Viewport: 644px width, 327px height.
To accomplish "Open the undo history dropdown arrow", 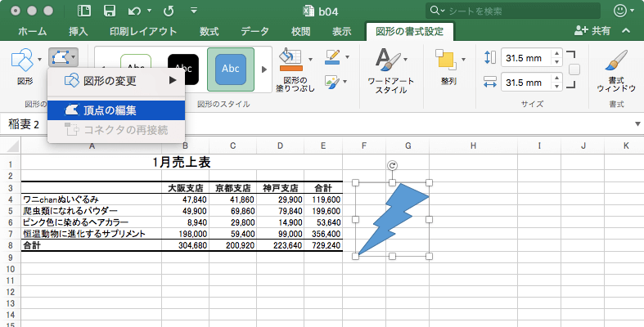I will pyautogui.click(x=150, y=11).
